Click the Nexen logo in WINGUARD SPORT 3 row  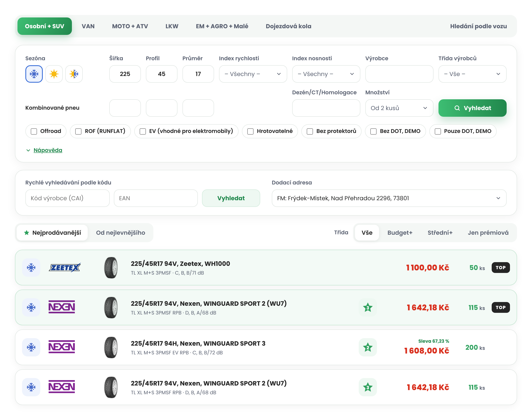coord(62,347)
